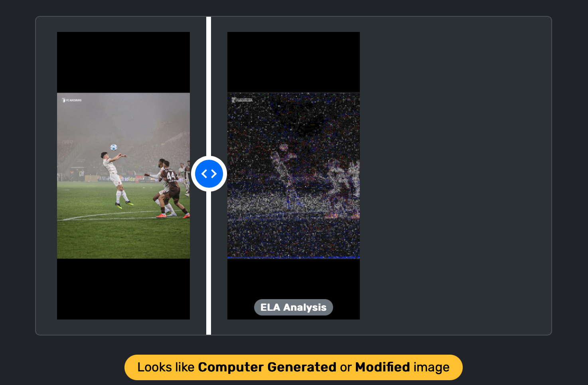Click the white divider line above handle

pos(209,86)
